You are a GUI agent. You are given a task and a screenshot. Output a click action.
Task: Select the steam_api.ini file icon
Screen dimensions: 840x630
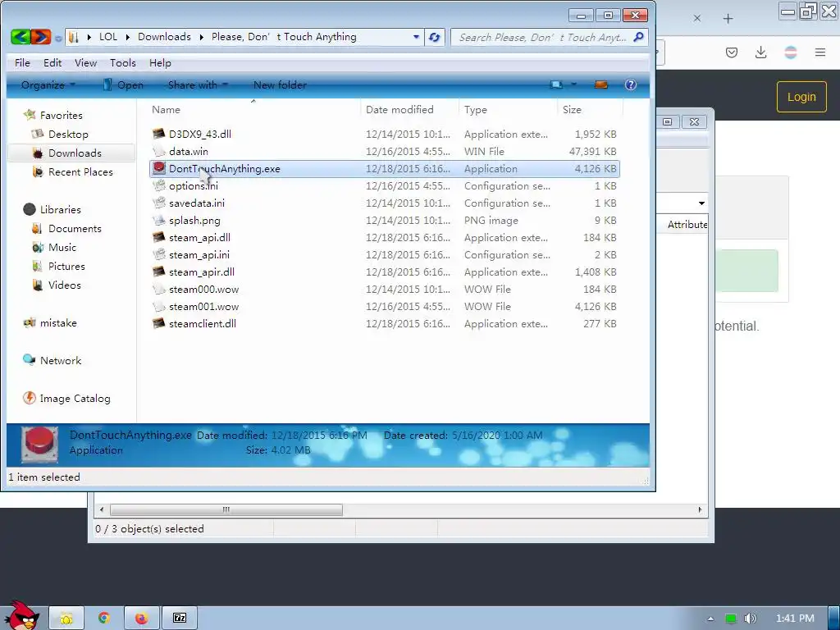pos(158,254)
